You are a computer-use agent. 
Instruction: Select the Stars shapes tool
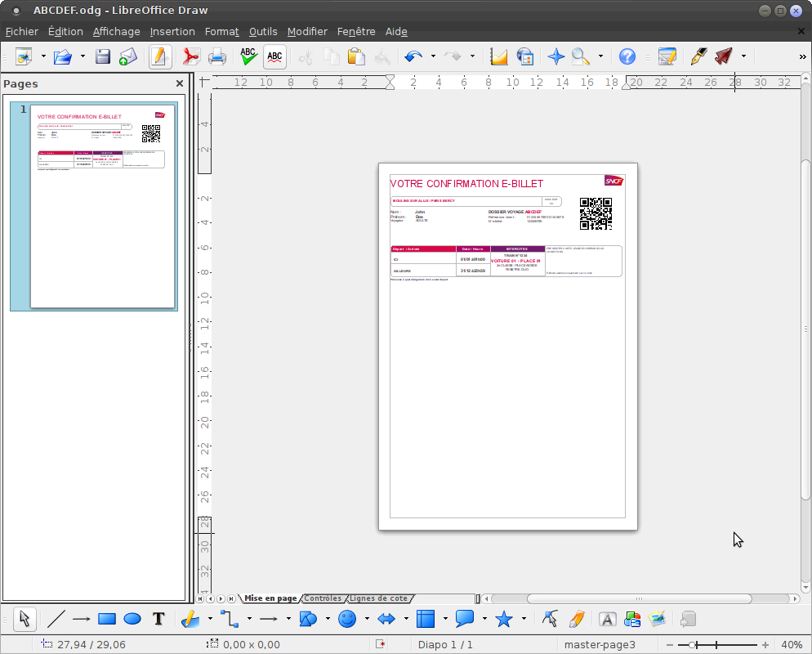click(x=504, y=619)
